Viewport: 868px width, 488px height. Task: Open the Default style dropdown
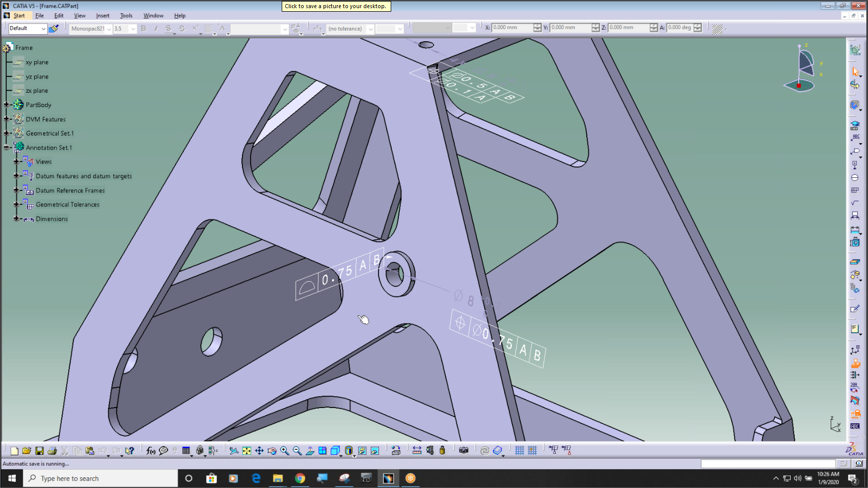[43, 28]
